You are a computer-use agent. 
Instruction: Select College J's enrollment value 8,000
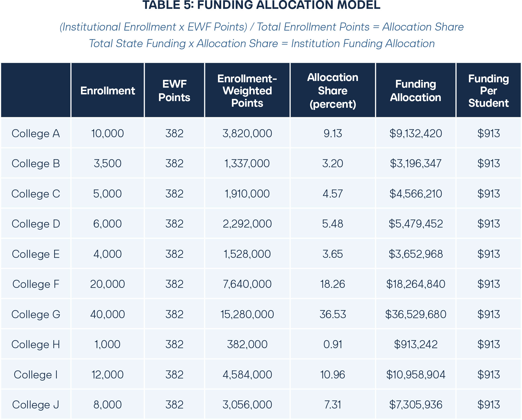[108, 405]
